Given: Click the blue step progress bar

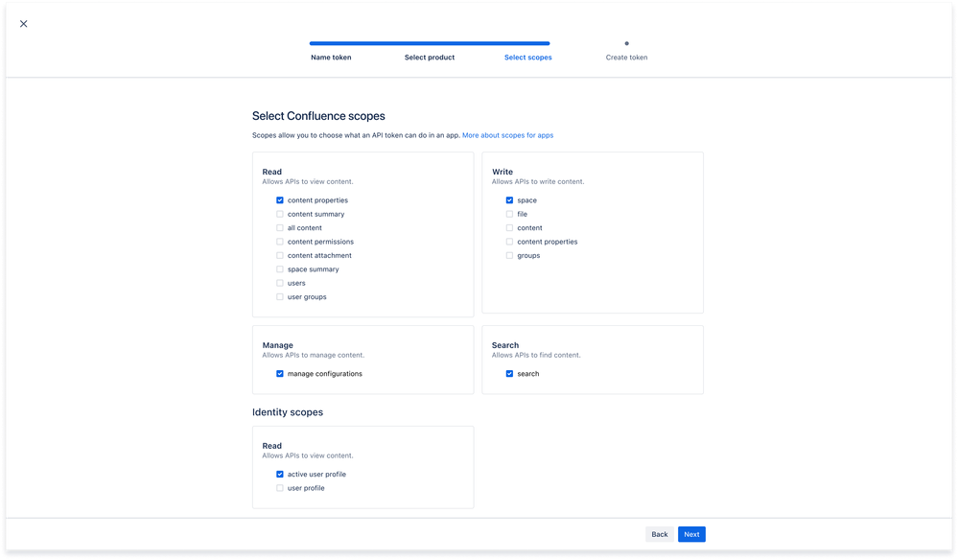Looking at the screenshot, I should tap(430, 43).
